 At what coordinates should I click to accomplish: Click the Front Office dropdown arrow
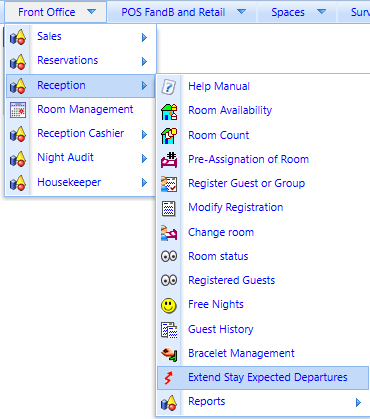tap(91, 12)
